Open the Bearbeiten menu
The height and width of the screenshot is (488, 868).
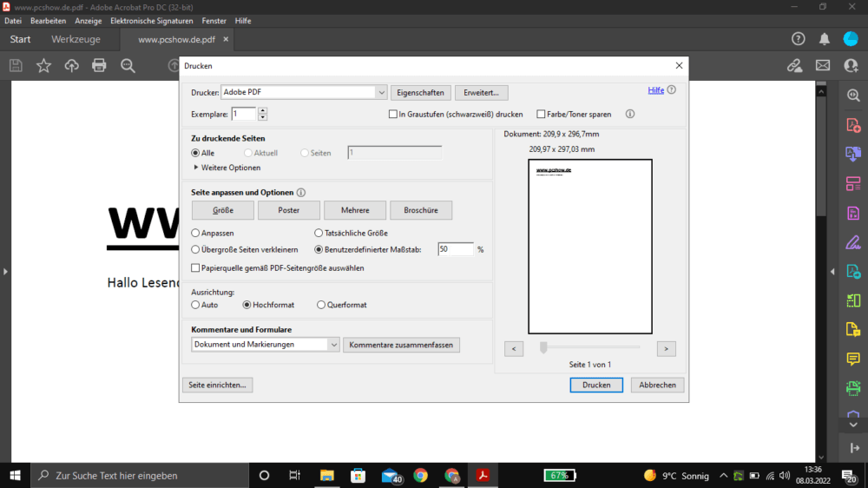(48, 21)
